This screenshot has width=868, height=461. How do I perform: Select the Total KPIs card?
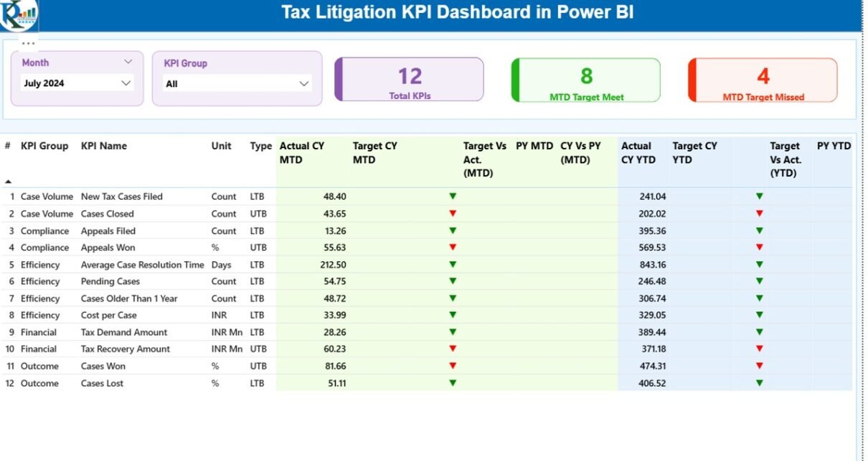click(410, 80)
